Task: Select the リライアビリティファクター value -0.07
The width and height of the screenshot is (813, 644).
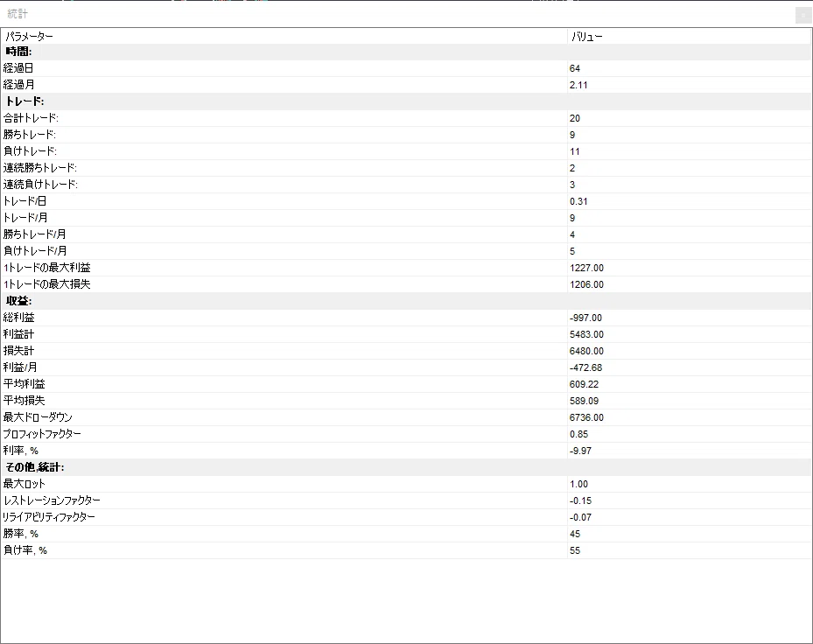Action: (x=580, y=517)
